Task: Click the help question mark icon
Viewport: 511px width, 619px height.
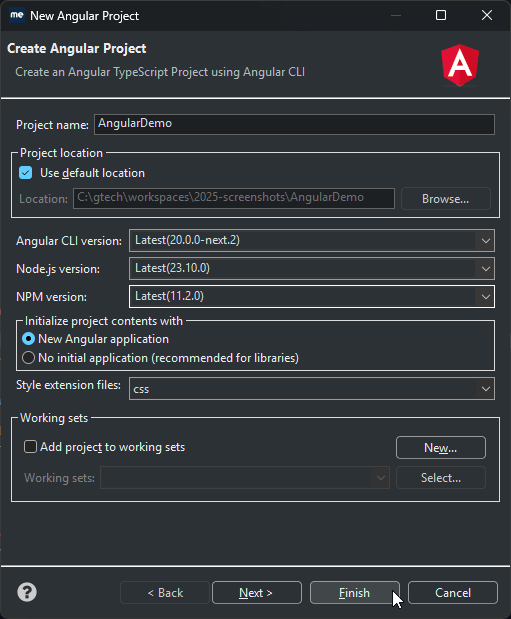Action: 27,592
